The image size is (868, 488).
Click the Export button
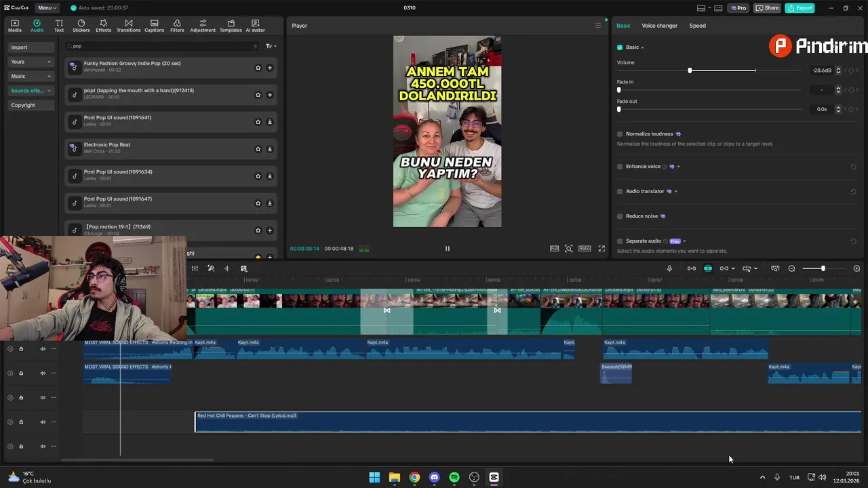pyautogui.click(x=800, y=7)
